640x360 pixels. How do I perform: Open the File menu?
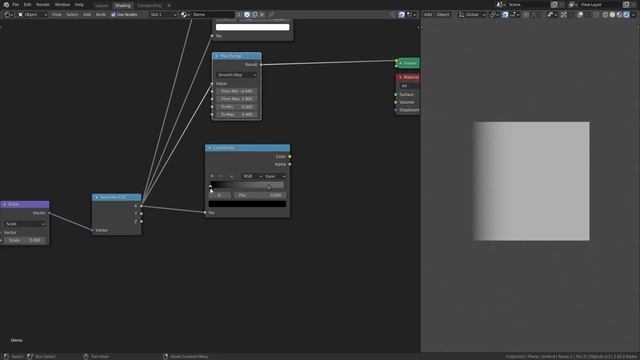(16, 4)
